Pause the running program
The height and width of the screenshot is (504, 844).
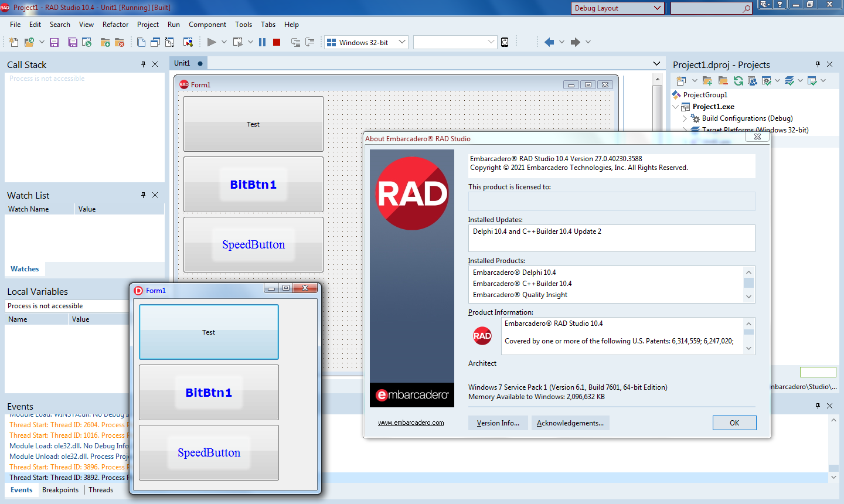(262, 42)
